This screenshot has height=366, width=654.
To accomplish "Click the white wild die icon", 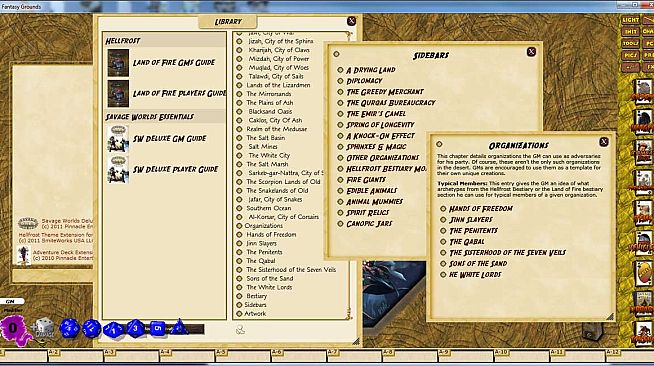I will 44,327.
